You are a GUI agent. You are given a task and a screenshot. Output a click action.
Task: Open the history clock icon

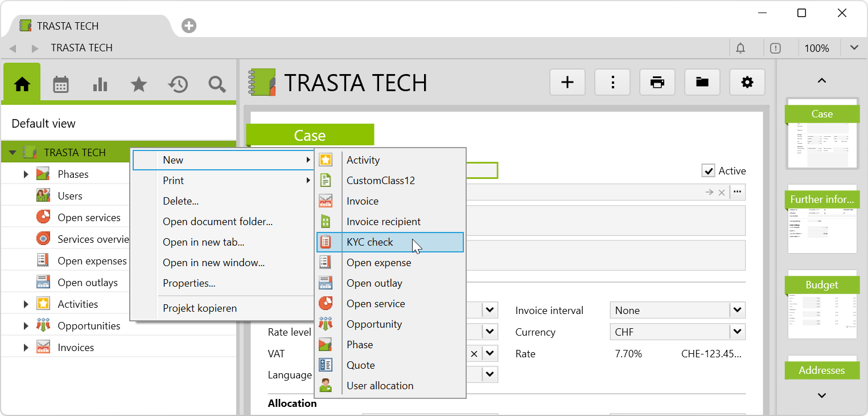(x=178, y=84)
